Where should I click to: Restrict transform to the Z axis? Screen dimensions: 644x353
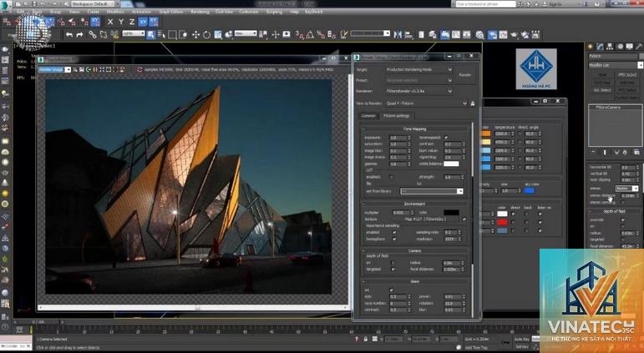tap(132, 22)
